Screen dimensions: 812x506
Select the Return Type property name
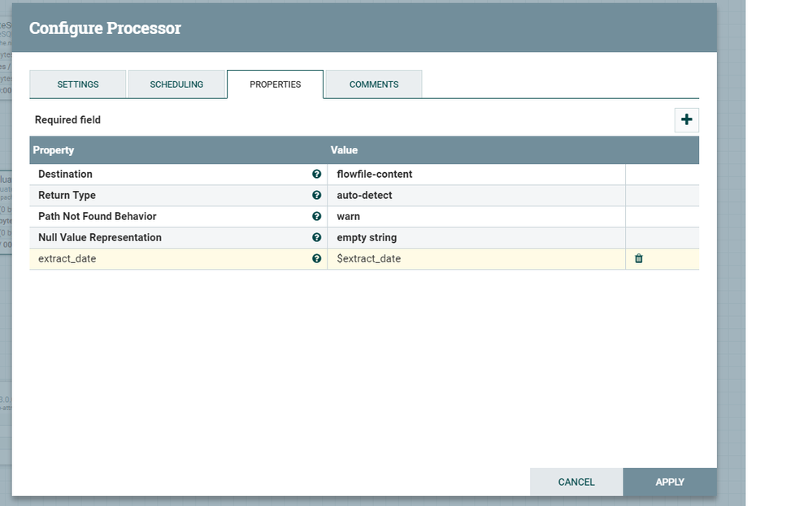coord(67,196)
